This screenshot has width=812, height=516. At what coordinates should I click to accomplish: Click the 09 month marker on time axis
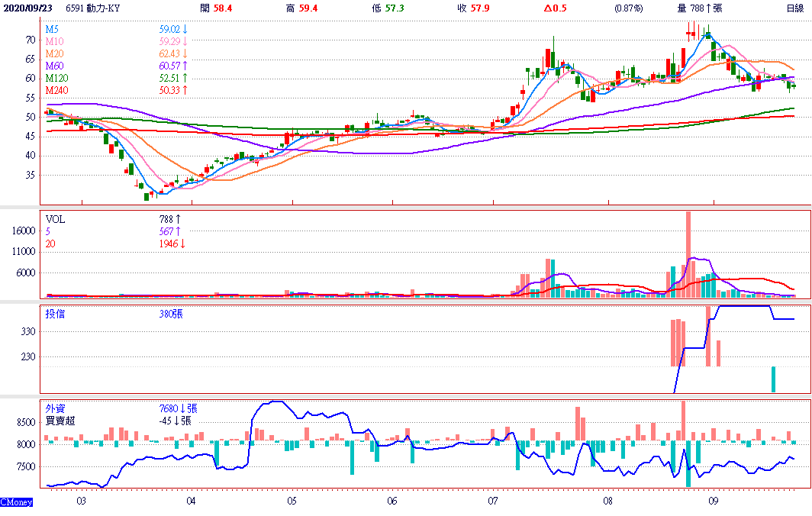[714, 501]
